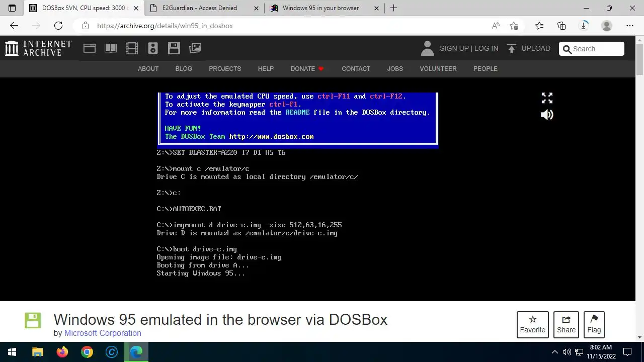Open the VOLUNTEER menu item
Screen dimensions: 644x362
click(x=438, y=68)
